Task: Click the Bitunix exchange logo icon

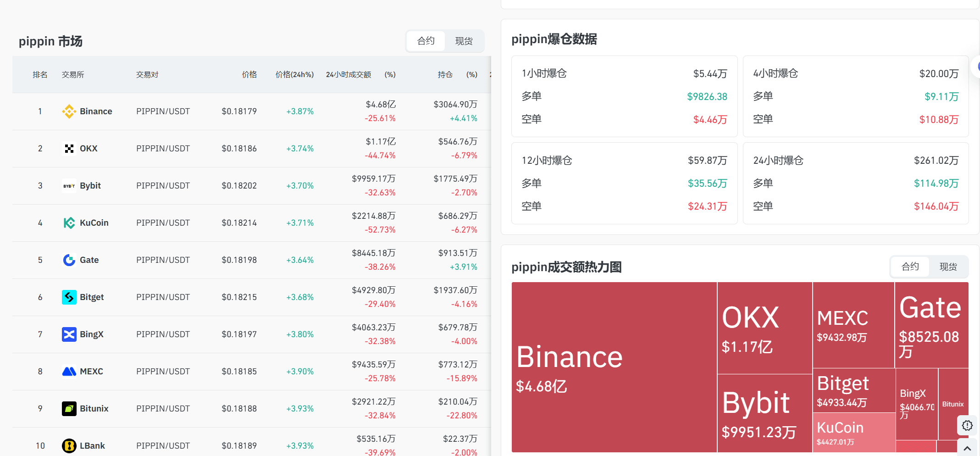Action: click(69, 409)
